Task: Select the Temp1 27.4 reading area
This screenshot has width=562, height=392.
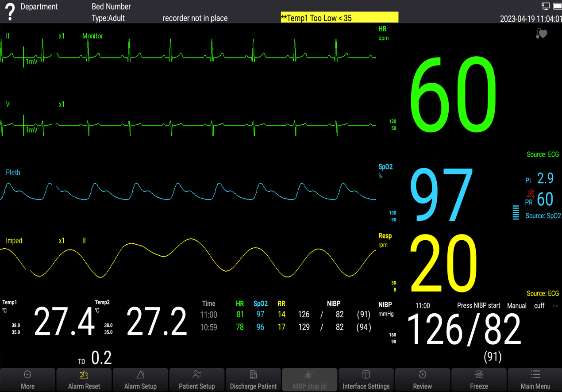Action: pyautogui.click(x=64, y=322)
